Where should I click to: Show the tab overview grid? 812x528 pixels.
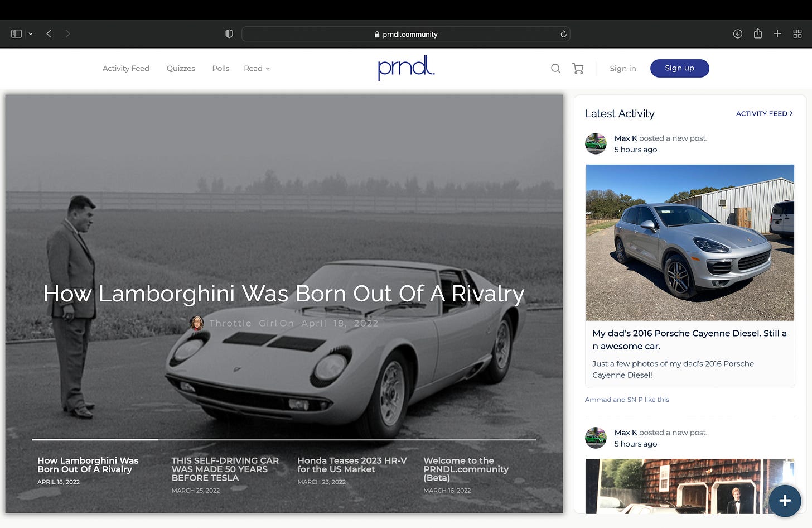click(797, 34)
